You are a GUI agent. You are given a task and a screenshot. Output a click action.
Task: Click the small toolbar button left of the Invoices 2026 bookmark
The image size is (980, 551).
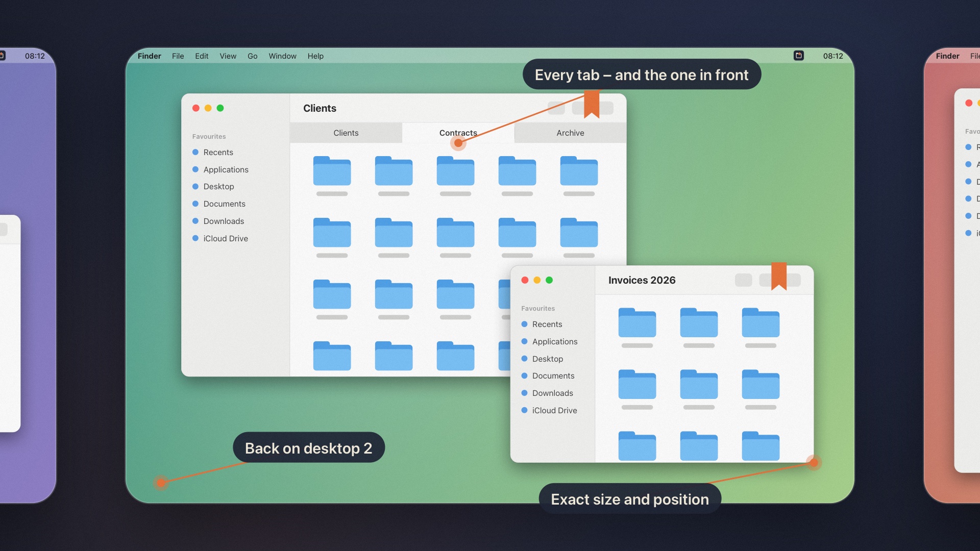tap(743, 280)
